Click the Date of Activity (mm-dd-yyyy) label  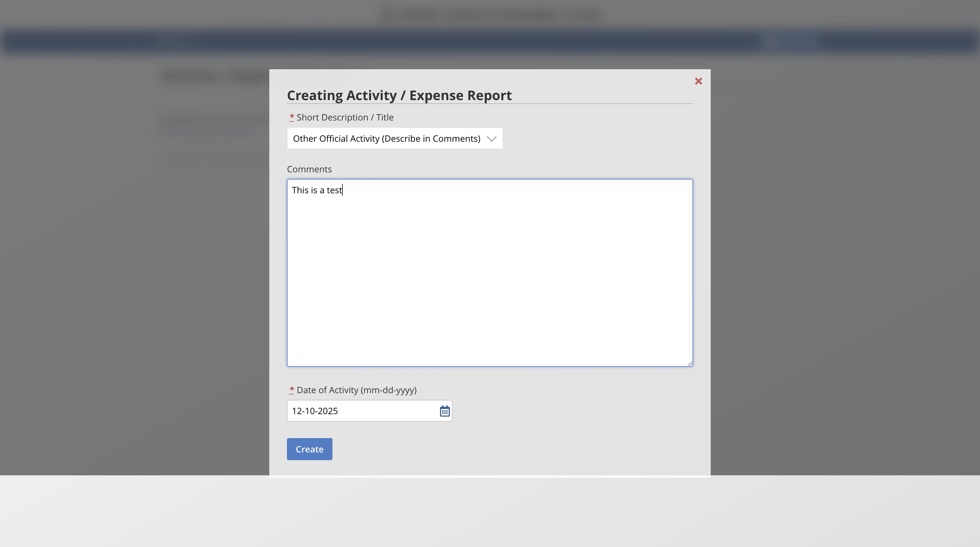tap(356, 390)
